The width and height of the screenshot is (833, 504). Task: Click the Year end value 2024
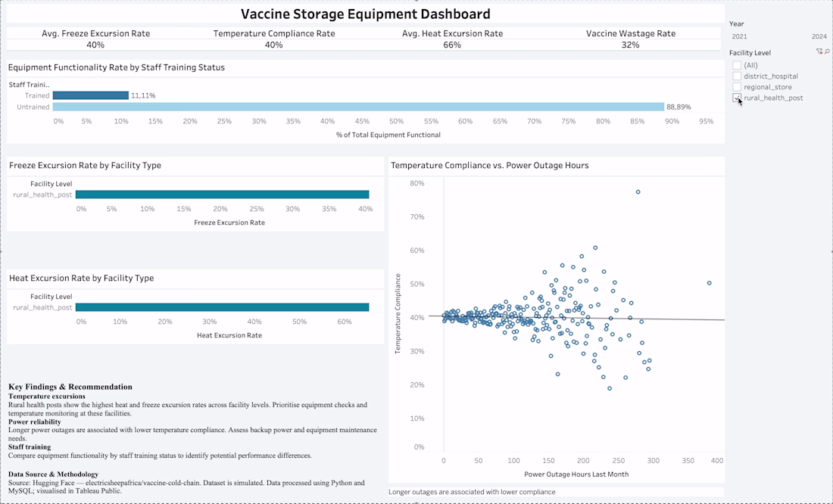point(819,36)
